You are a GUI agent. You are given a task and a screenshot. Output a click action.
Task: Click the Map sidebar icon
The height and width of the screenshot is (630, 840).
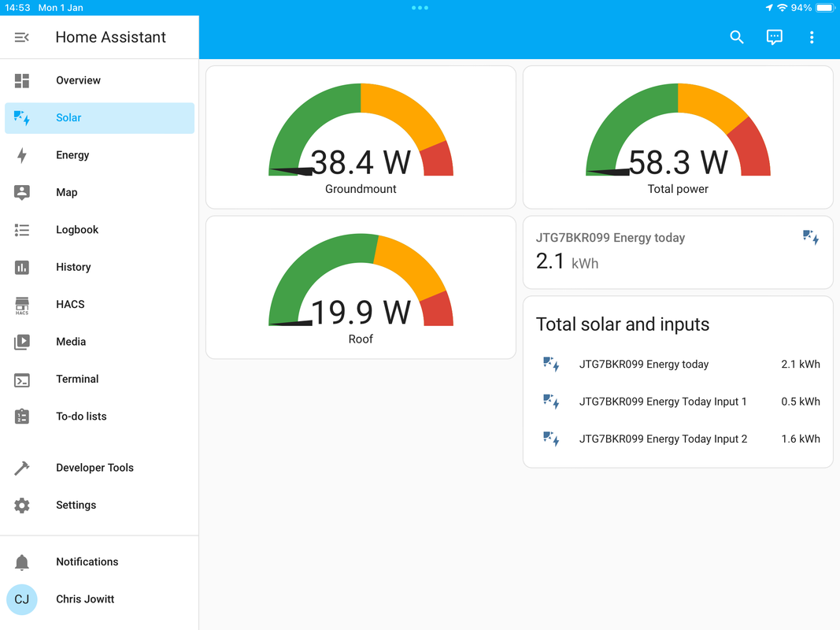[22, 192]
